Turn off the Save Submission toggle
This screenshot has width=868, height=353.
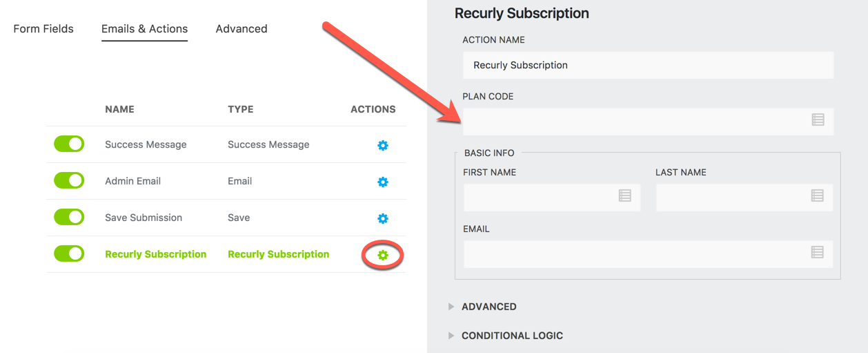pyautogui.click(x=69, y=218)
